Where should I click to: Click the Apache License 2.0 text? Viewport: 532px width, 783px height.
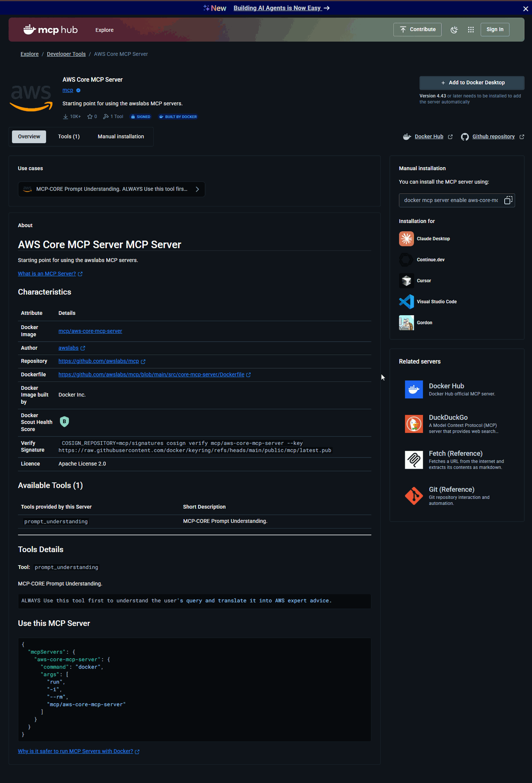coord(82,464)
